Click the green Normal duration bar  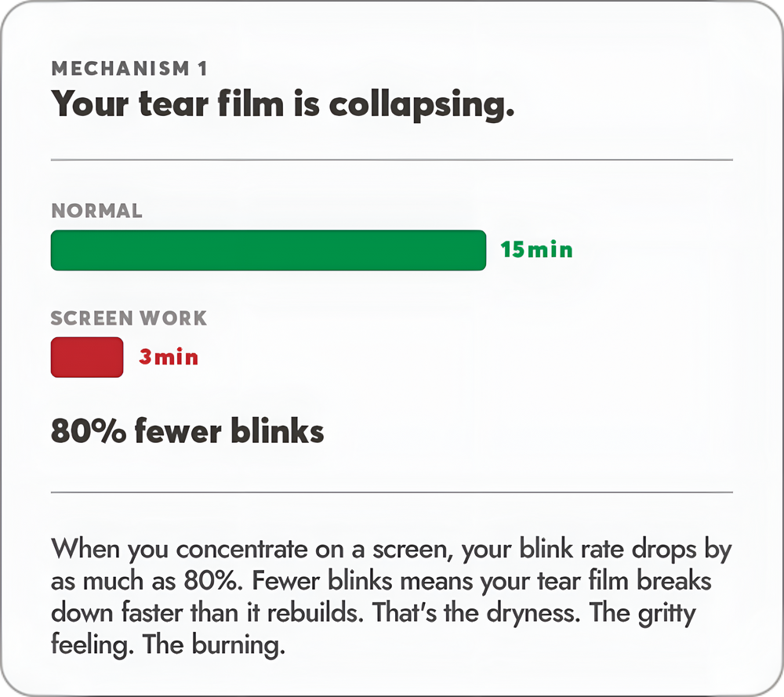click(268, 250)
